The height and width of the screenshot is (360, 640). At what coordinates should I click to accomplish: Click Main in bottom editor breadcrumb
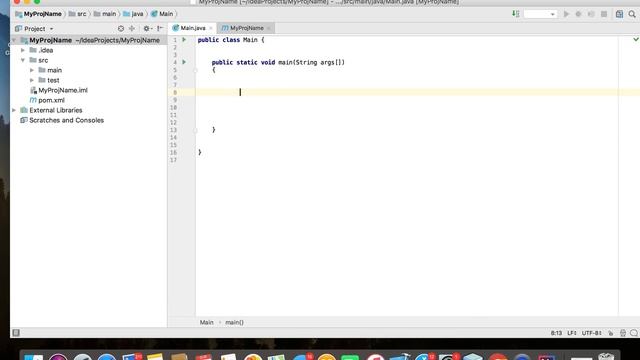[x=207, y=322]
